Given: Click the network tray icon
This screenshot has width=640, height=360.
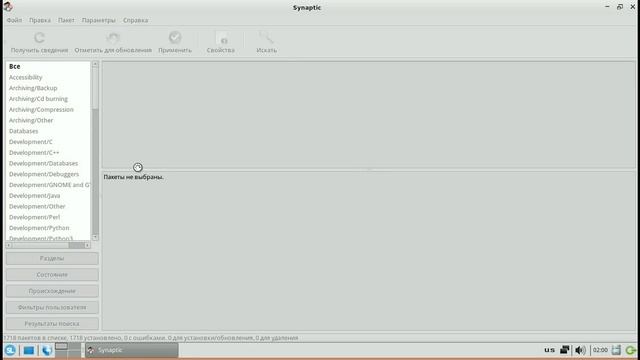Looking at the screenshot, I should 564,350.
